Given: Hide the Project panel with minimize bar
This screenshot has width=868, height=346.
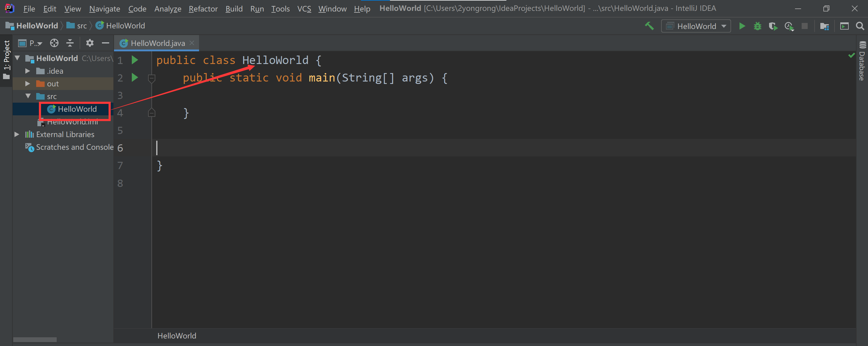Looking at the screenshot, I should point(106,43).
